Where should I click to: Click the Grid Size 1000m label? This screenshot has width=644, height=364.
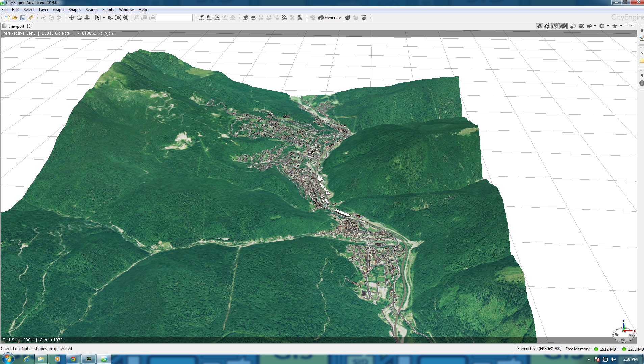(x=18, y=340)
